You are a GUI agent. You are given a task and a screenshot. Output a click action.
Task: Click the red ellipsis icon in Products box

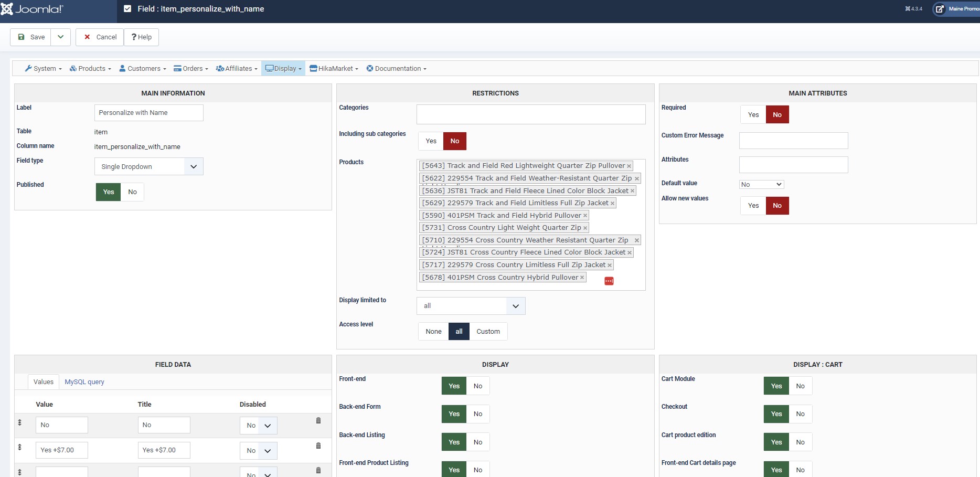609,281
